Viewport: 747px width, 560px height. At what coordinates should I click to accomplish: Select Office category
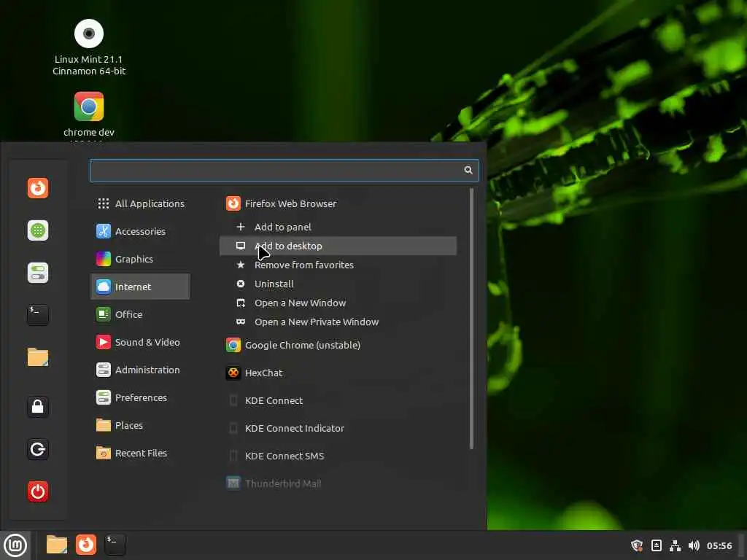[140, 314]
